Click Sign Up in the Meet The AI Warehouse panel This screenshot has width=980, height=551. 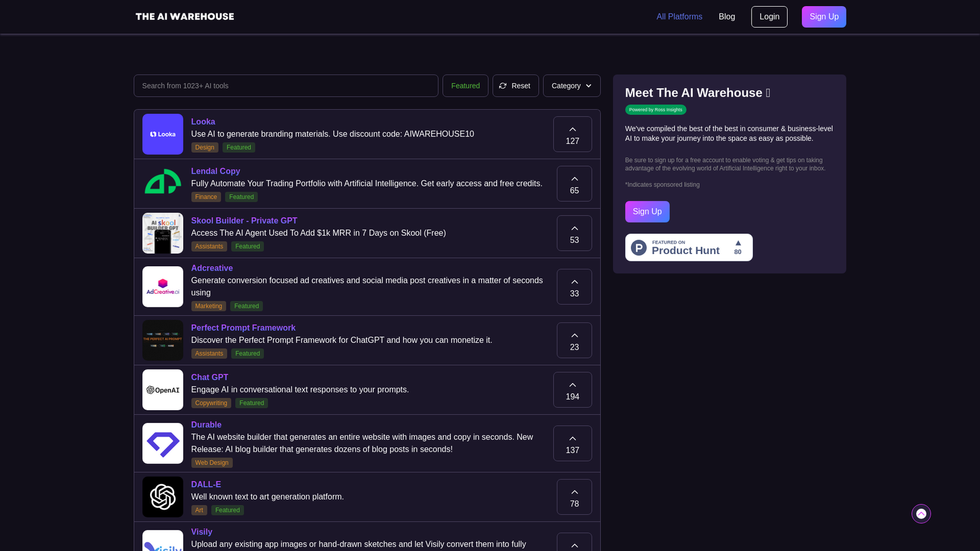(647, 212)
